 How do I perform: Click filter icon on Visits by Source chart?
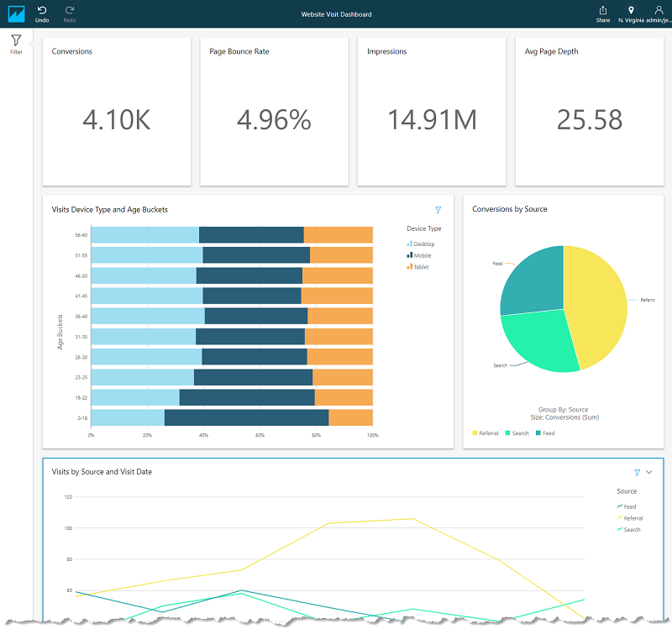[638, 473]
